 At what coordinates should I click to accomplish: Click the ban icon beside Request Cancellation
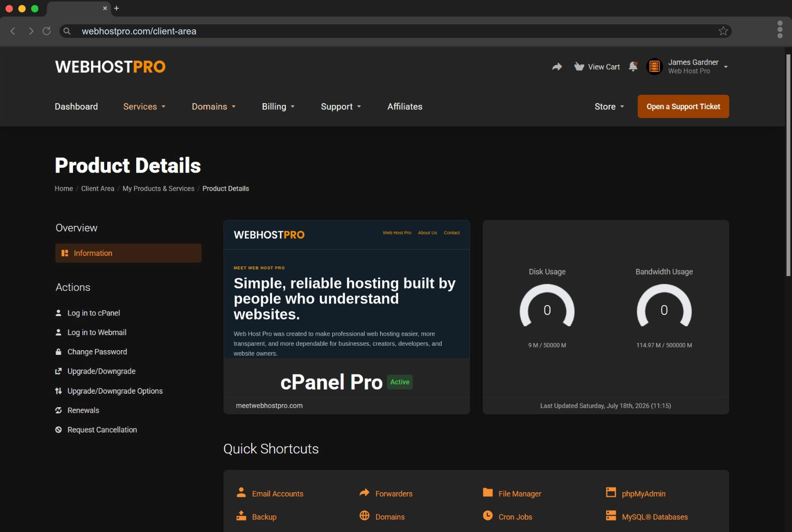[x=59, y=430]
